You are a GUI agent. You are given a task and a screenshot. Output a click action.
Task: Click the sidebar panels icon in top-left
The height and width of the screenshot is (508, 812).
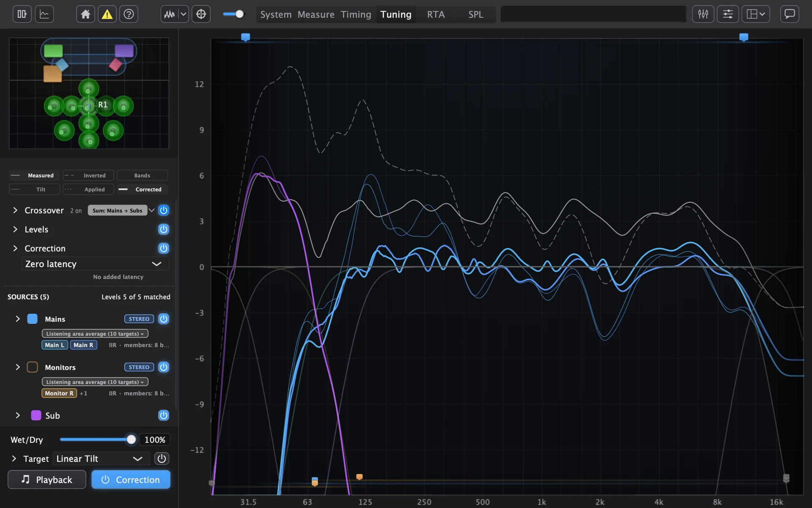click(22, 14)
